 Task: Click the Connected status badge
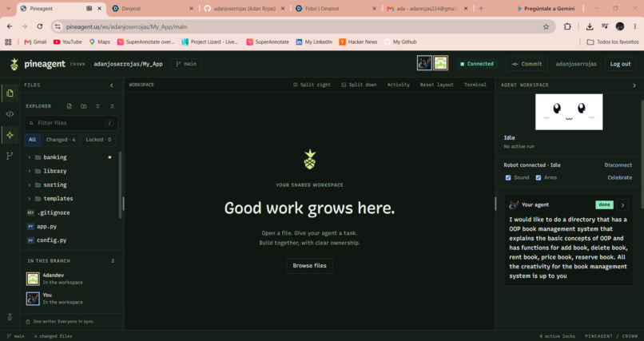tap(477, 64)
